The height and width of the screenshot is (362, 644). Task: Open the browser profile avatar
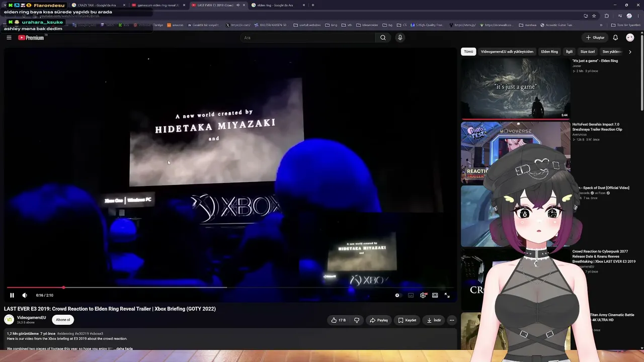[x=629, y=16]
